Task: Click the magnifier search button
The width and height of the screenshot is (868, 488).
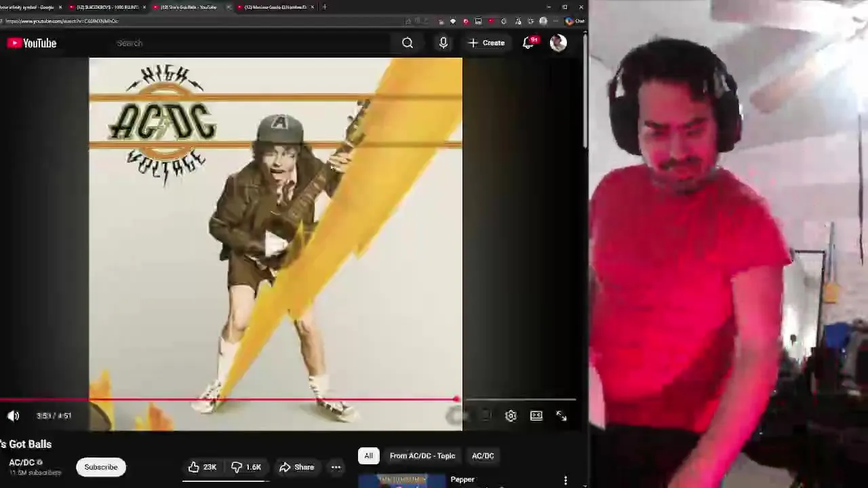Action: point(408,43)
